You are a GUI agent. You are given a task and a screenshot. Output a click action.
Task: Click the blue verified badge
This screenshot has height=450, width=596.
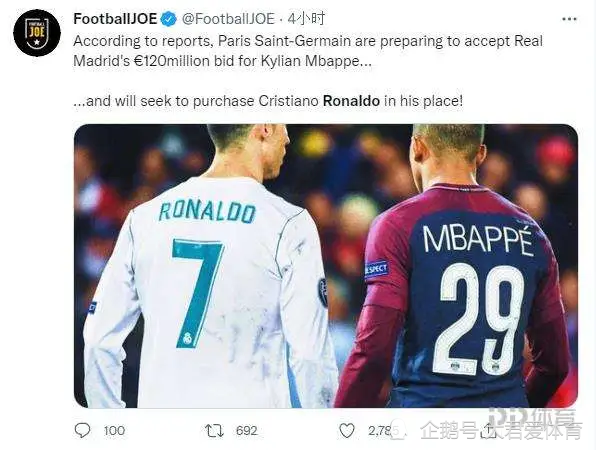click(x=169, y=19)
